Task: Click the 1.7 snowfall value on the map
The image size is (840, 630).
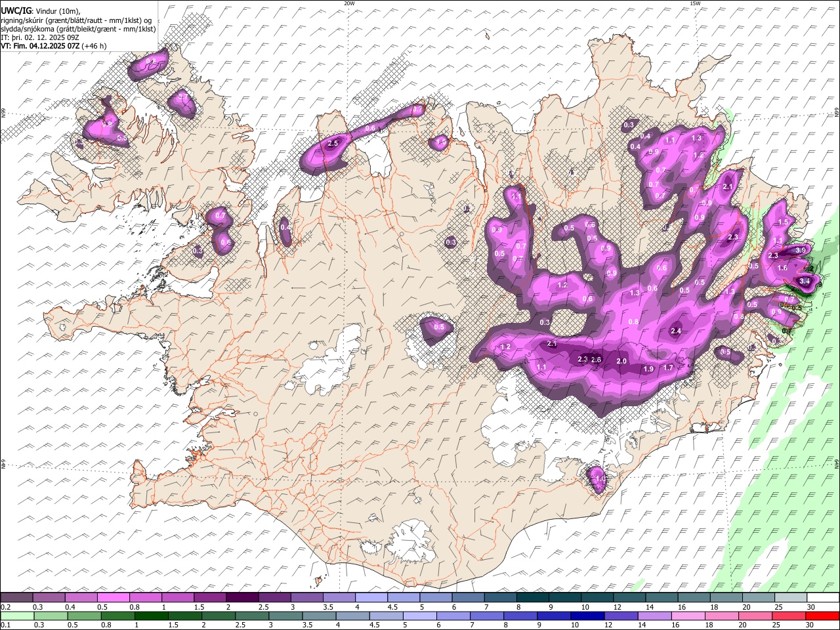Action: (x=668, y=367)
